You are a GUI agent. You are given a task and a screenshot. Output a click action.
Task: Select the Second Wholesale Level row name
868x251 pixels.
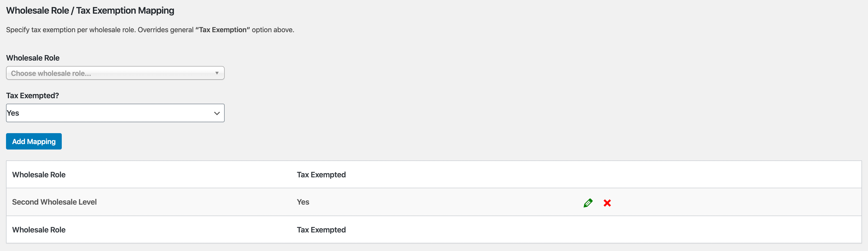(54, 202)
